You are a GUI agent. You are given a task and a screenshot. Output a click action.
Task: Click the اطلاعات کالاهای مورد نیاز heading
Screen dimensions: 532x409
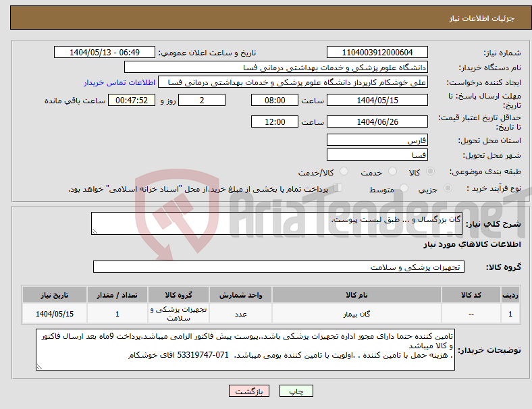point(473,244)
